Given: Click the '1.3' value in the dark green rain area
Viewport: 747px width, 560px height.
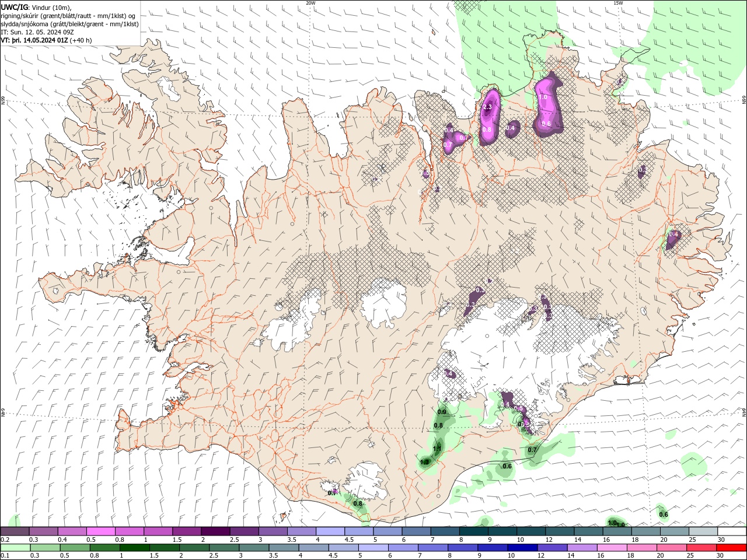Looking at the screenshot, I should coord(425,462).
